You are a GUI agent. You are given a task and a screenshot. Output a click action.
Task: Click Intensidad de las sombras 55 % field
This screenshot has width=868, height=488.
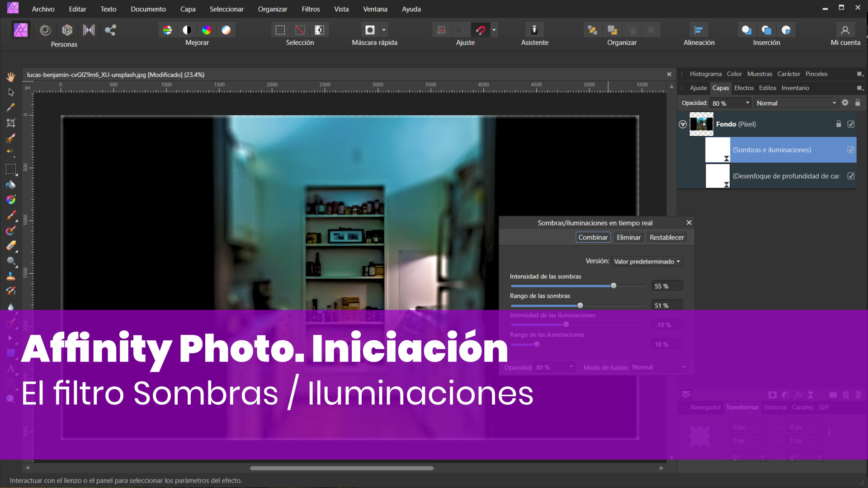[x=667, y=286]
